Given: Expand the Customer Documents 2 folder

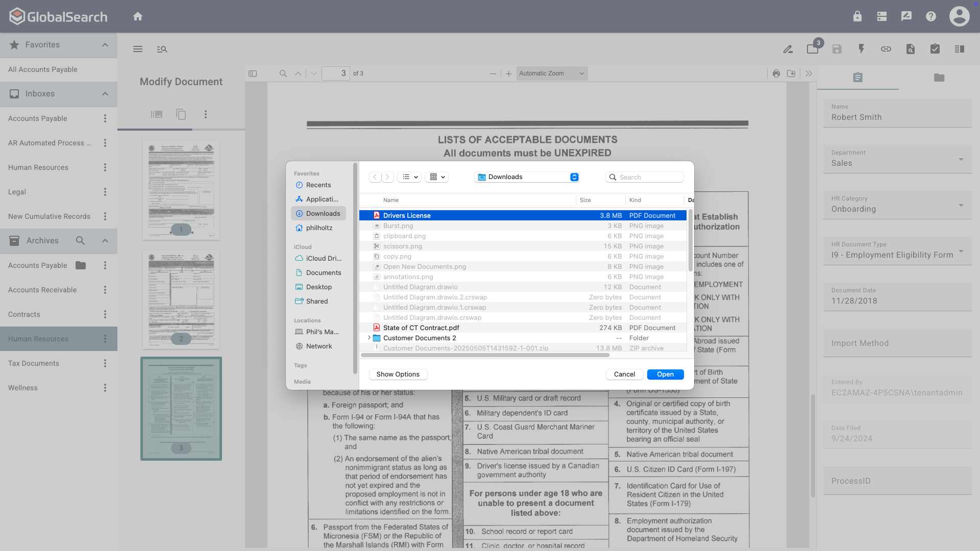Looking at the screenshot, I should (369, 338).
